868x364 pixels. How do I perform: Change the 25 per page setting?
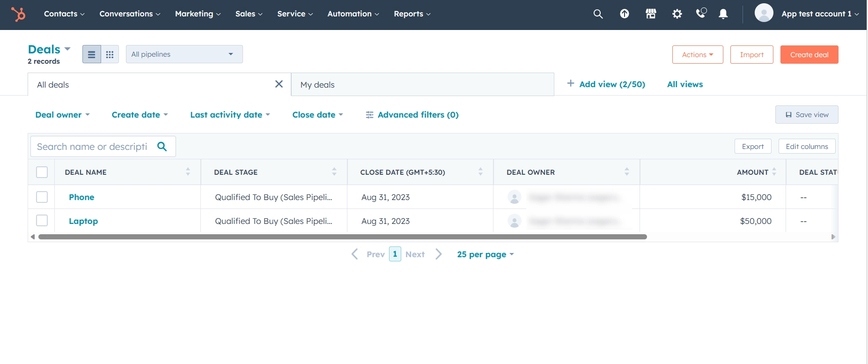485,254
